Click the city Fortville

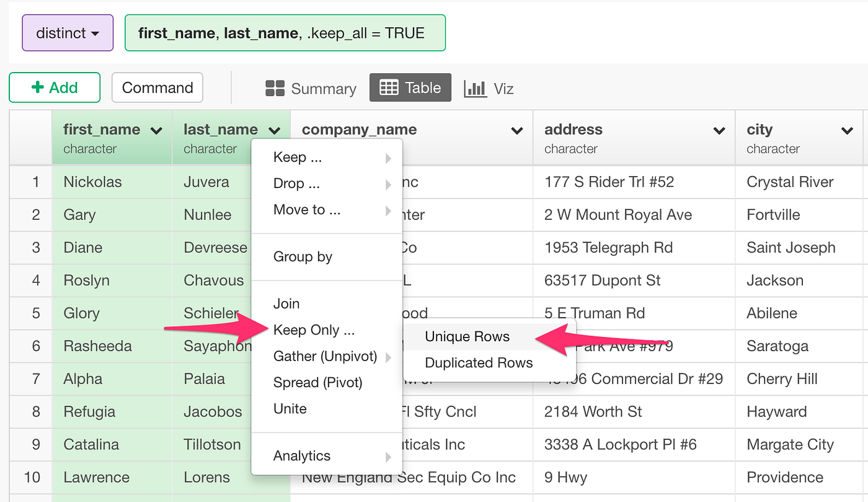click(773, 215)
